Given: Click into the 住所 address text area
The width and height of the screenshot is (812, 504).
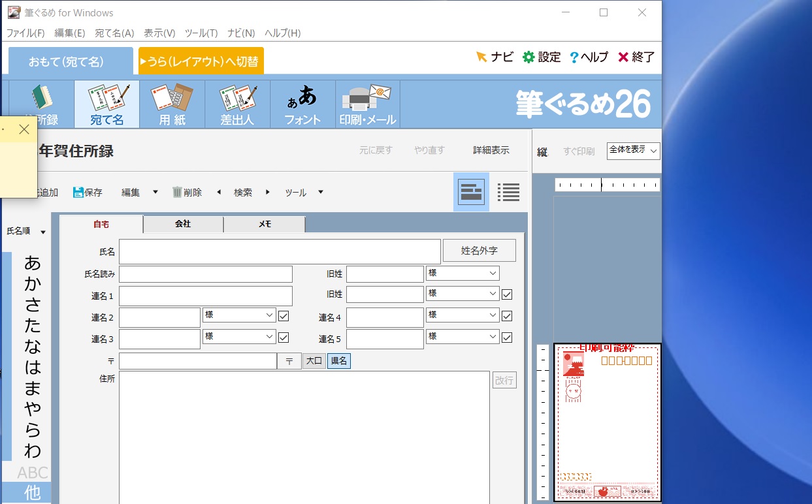Looking at the screenshot, I should pos(304,437).
